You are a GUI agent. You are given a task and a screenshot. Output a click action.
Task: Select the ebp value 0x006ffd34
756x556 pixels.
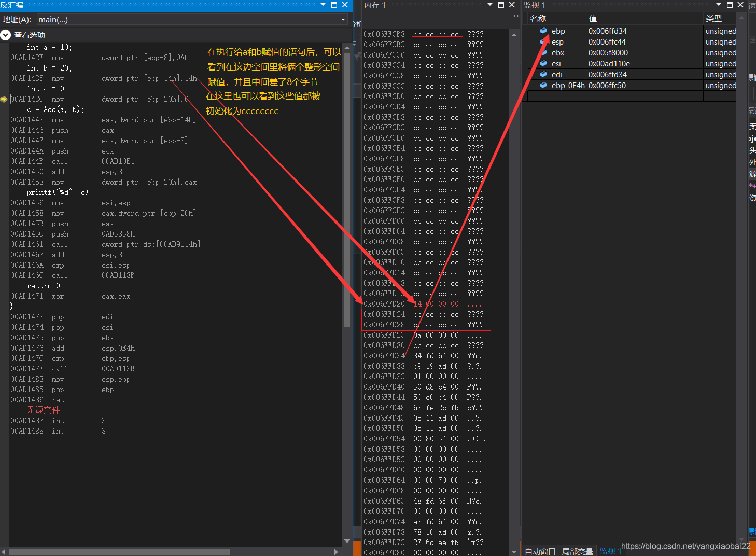[x=607, y=31]
